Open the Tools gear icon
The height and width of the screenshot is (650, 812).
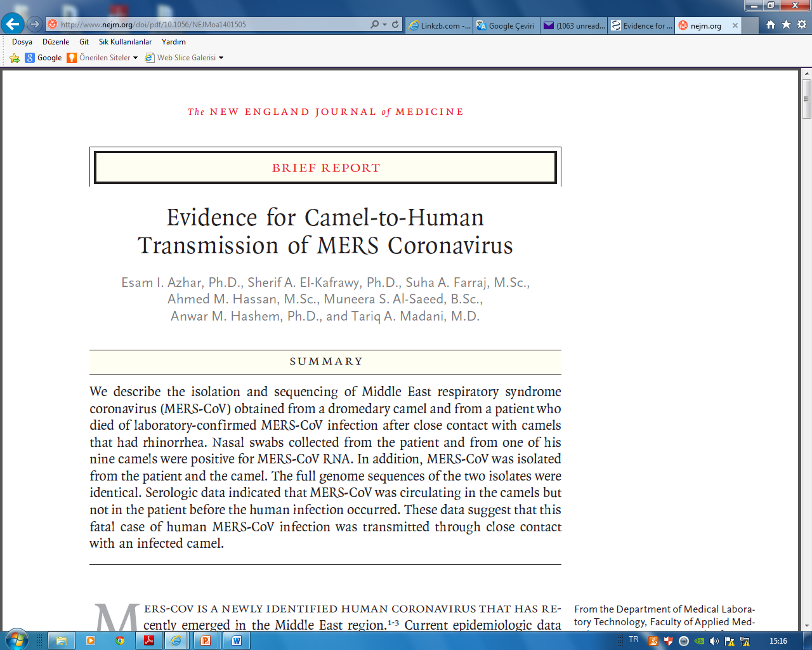click(802, 24)
